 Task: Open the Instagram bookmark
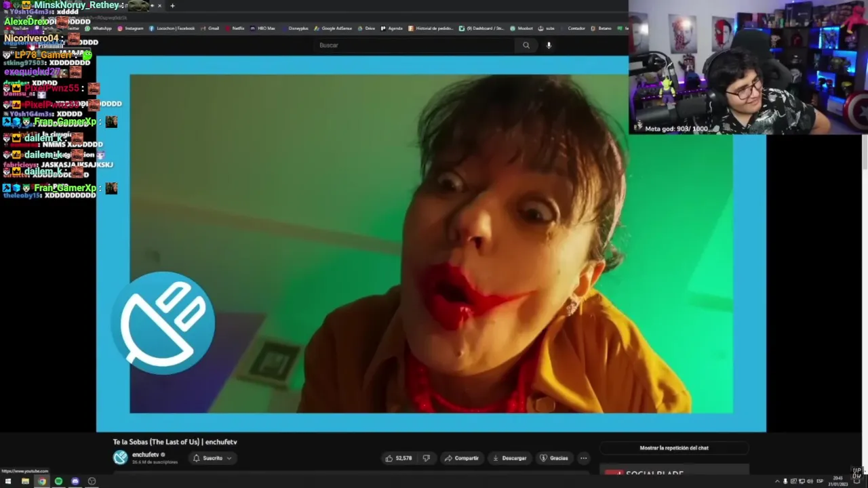pyautogui.click(x=131, y=28)
